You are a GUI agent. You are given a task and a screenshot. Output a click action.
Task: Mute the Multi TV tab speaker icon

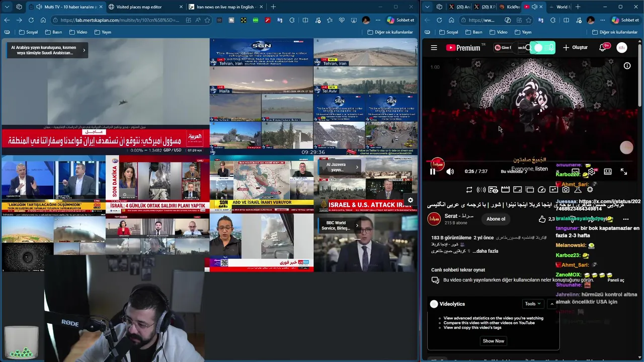(x=39, y=7)
